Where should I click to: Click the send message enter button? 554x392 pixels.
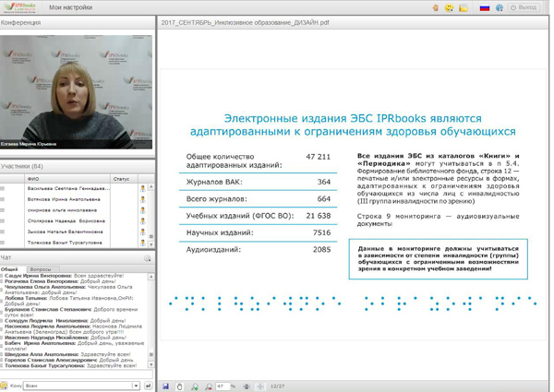149,386
